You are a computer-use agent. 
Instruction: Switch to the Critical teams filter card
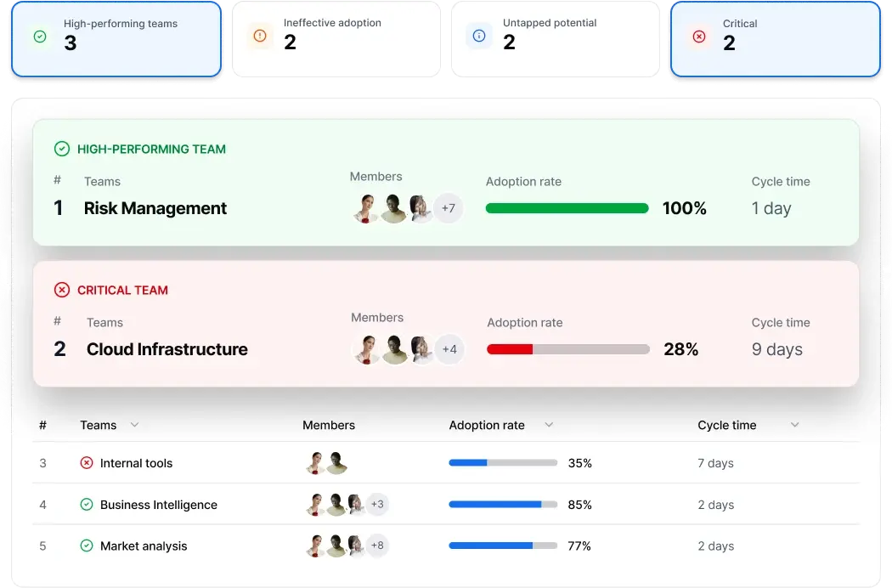775,39
